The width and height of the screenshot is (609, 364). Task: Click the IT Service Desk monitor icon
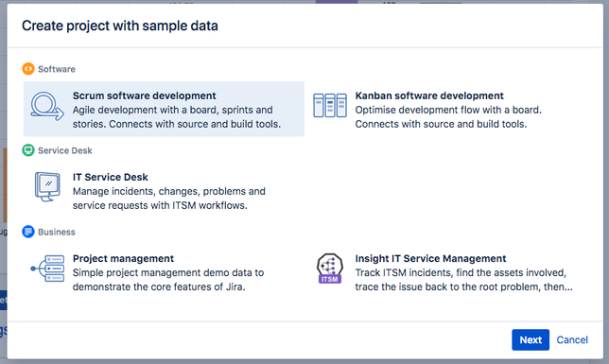click(47, 187)
